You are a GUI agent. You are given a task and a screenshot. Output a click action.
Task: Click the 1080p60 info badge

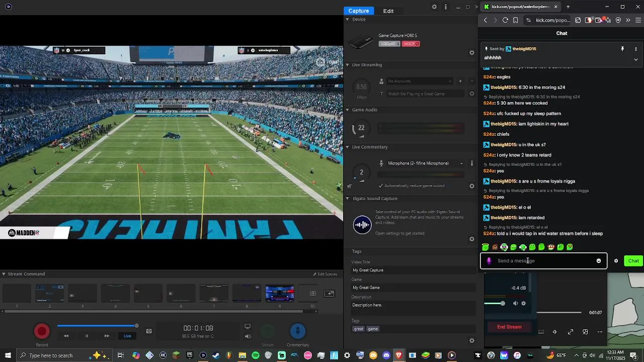click(x=390, y=44)
